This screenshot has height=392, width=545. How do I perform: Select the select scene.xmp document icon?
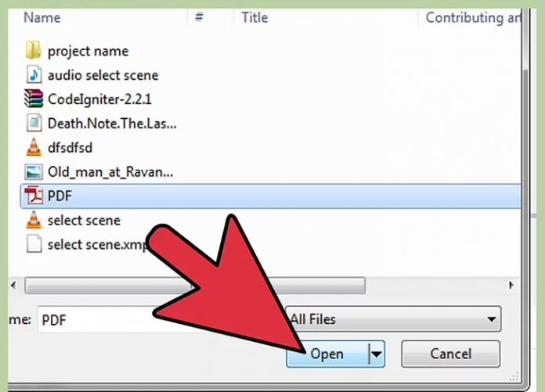click(34, 244)
